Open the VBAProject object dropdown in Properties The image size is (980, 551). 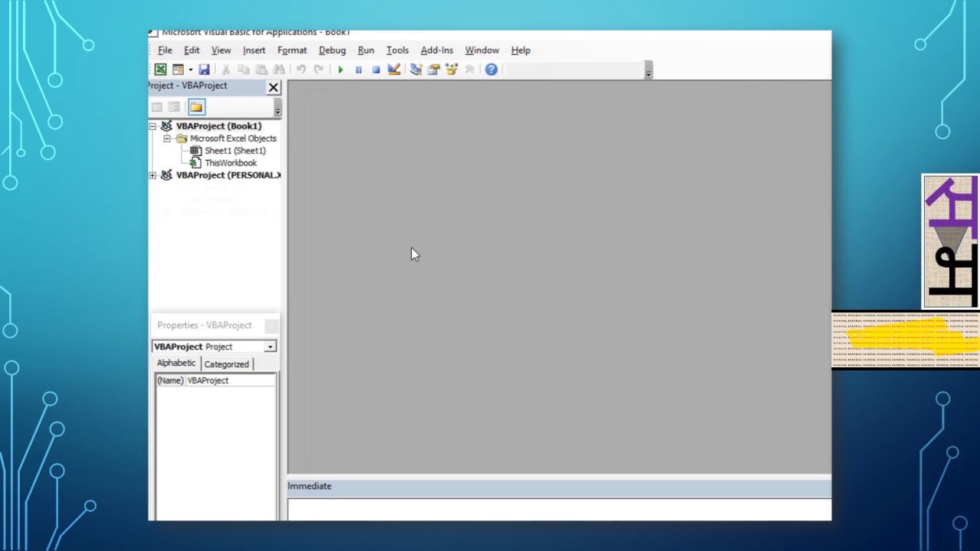pos(270,347)
